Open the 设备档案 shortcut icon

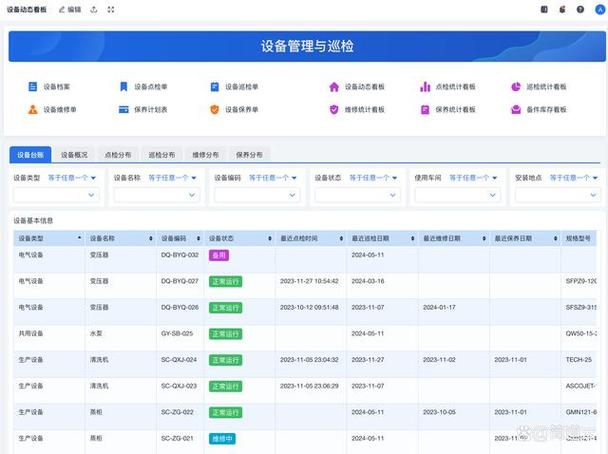tap(33, 86)
